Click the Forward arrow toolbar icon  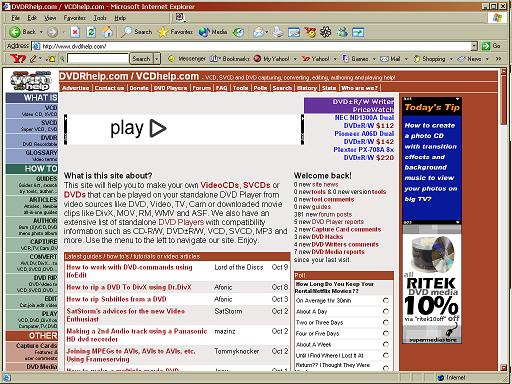(x=52, y=32)
